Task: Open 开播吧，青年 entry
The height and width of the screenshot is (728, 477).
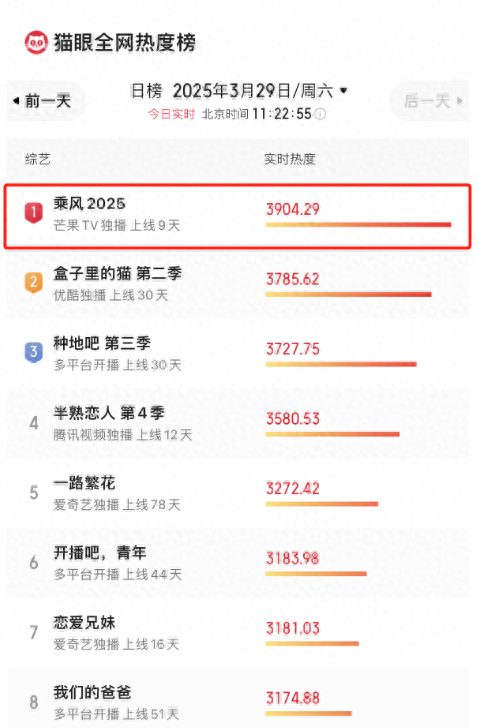Action: [238, 563]
